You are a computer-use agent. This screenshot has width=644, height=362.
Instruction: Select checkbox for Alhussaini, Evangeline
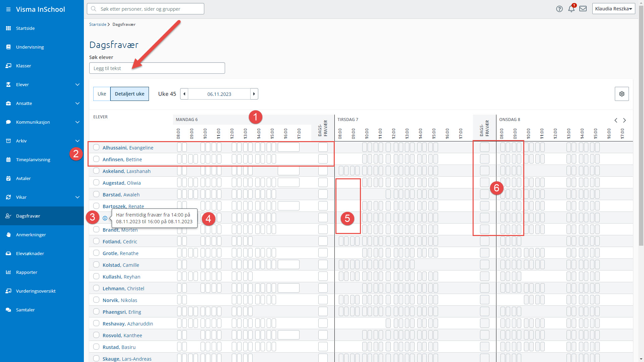pyautogui.click(x=96, y=147)
